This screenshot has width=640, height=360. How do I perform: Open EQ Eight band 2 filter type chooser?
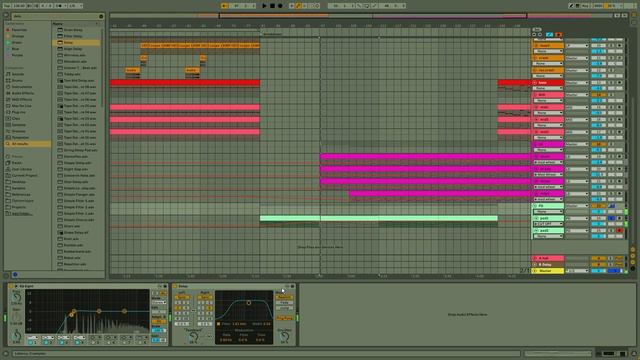pos(48,338)
